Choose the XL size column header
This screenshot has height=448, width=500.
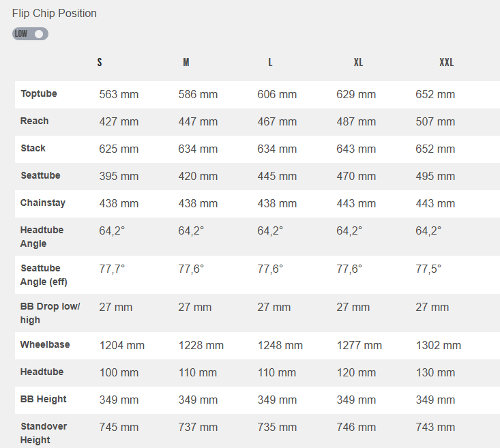pyautogui.click(x=358, y=63)
